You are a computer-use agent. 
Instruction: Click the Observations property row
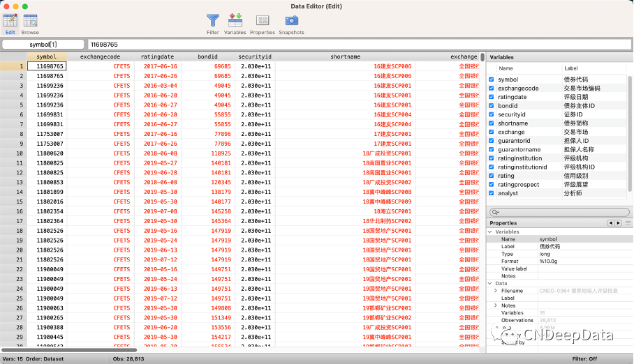pyautogui.click(x=559, y=320)
